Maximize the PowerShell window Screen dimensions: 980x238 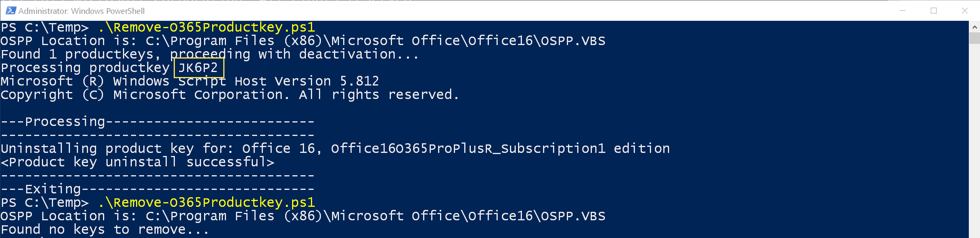[x=933, y=11]
